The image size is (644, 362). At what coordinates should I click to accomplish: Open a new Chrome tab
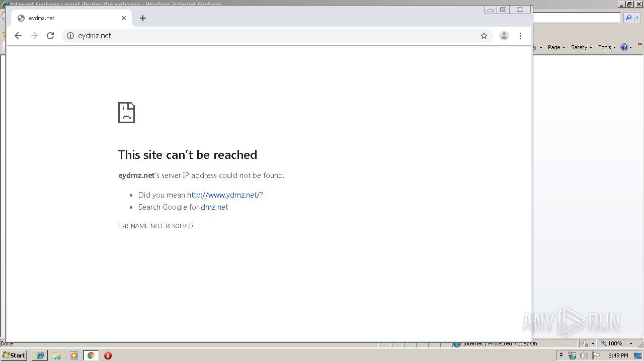[143, 18]
